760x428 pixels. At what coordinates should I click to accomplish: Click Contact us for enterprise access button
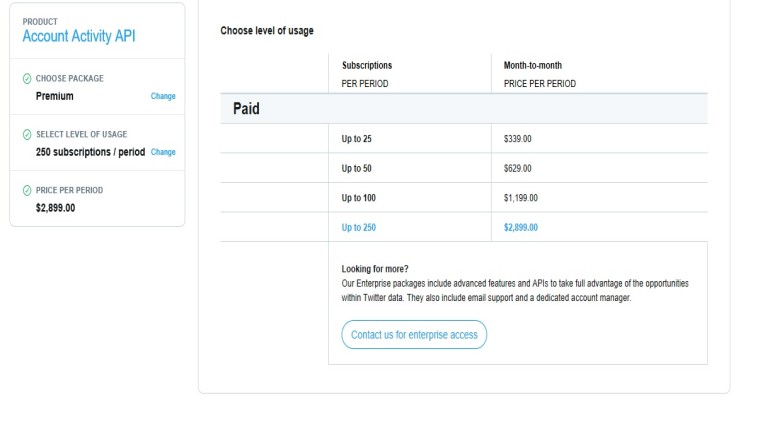414,334
